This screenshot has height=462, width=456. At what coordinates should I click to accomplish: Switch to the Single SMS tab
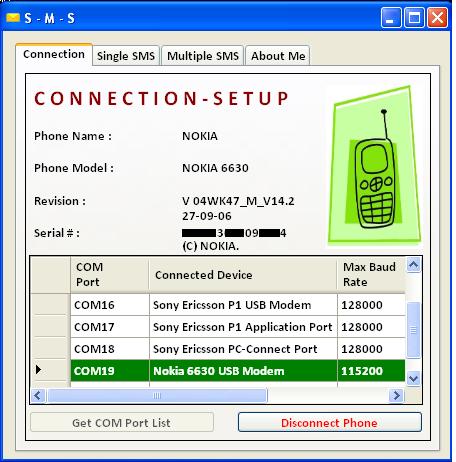coord(126,56)
